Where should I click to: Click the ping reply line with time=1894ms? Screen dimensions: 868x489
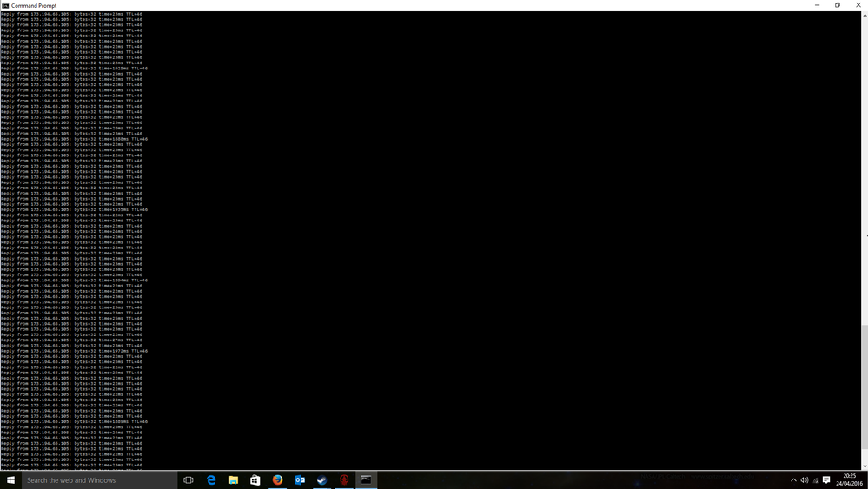coord(74,281)
